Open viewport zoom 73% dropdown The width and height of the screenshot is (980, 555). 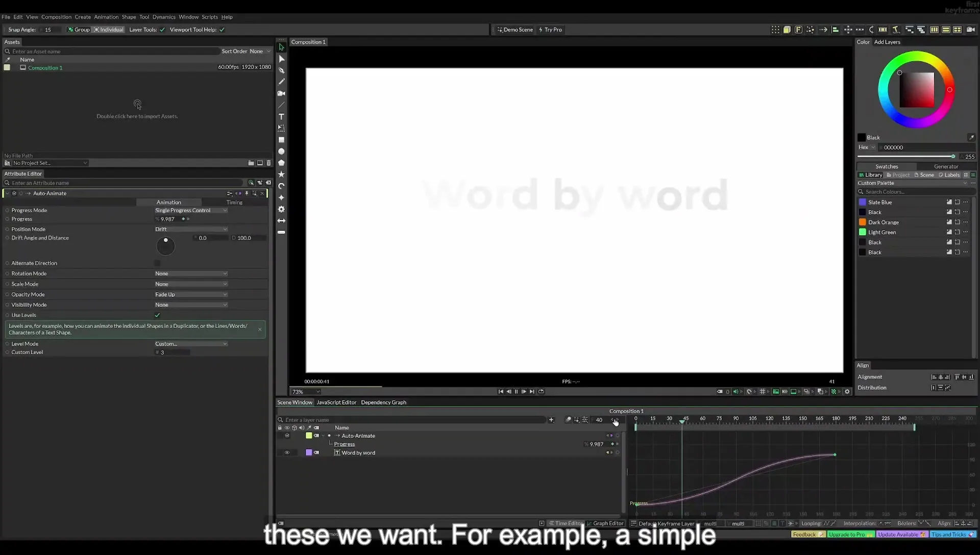[x=306, y=392]
